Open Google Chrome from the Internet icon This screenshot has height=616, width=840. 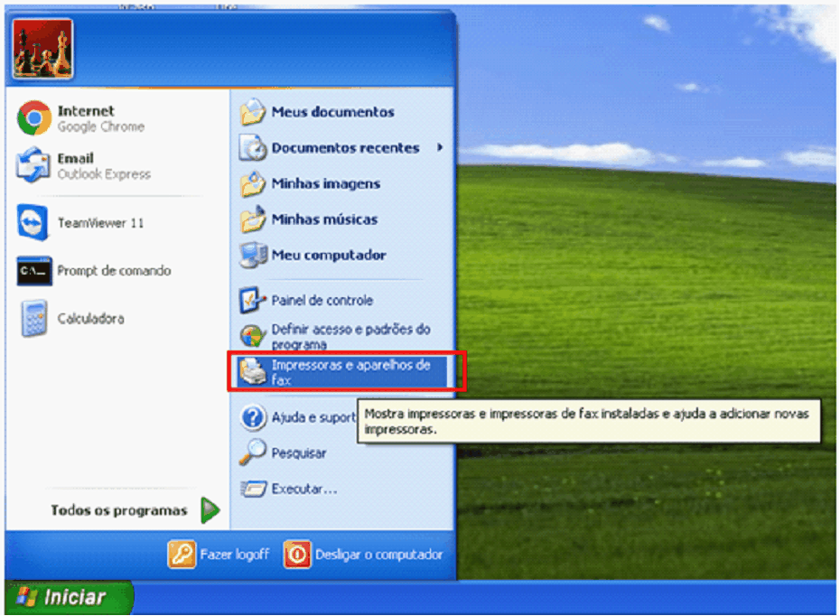click(x=34, y=118)
